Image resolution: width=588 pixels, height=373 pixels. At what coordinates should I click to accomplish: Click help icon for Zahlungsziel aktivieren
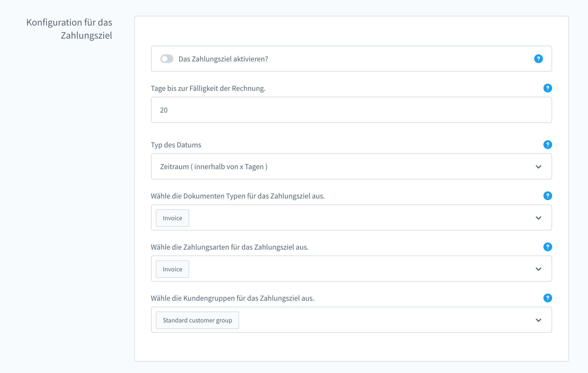[538, 59]
